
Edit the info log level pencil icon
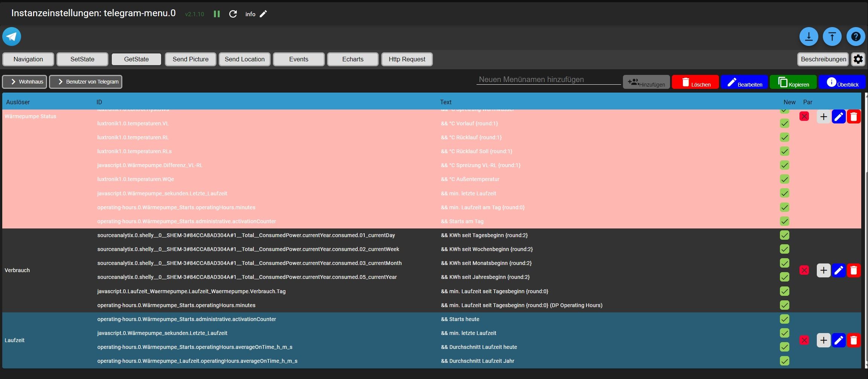tap(263, 14)
